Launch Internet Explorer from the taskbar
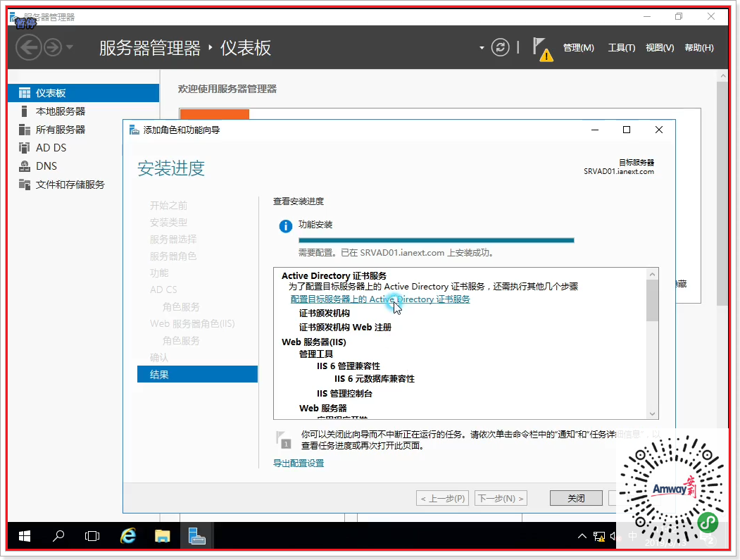Viewport: 740px width, 560px height. [x=128, y=536]
